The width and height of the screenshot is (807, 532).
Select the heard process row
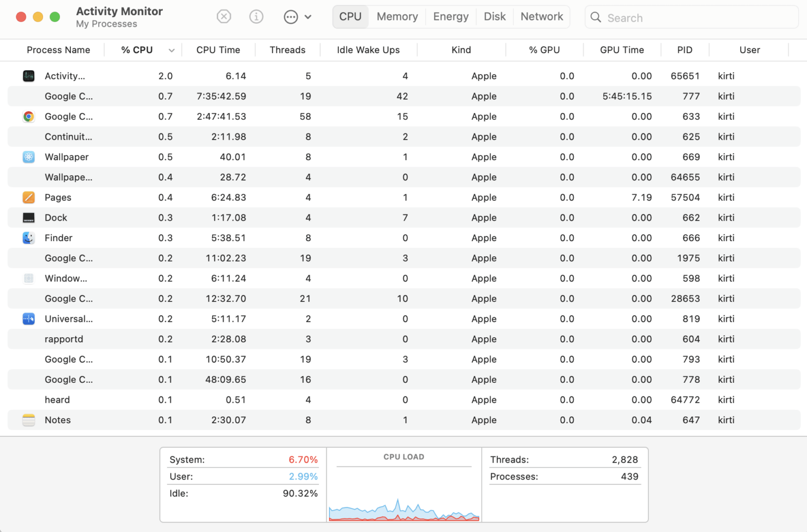click(x=403, y=400)
